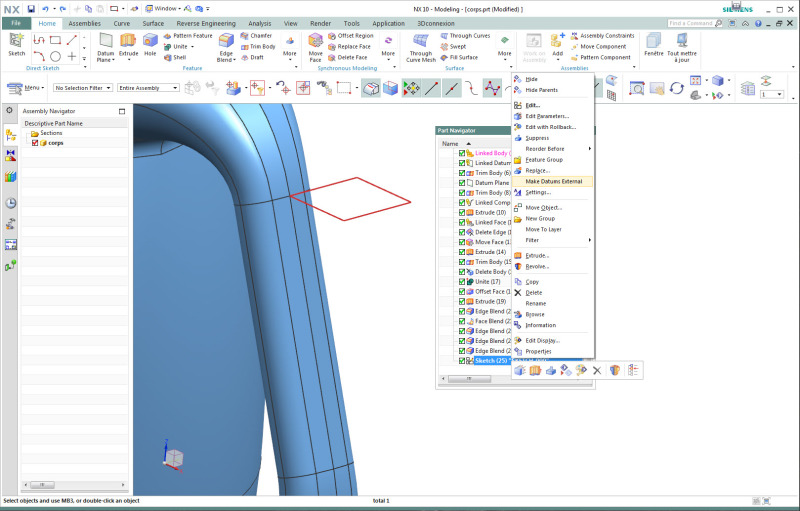Click the delete X icon in shortcut toolbar
Image resolution: width=800 pixels, height=511 pixels.
[x=597, y=370]
